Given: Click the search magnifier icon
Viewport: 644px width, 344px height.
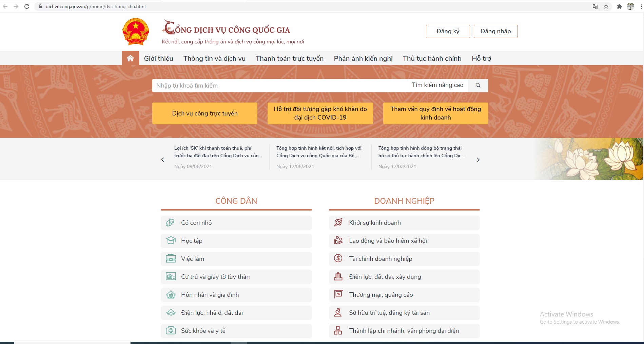Looking at the screenshot, I should pos(478,86).
